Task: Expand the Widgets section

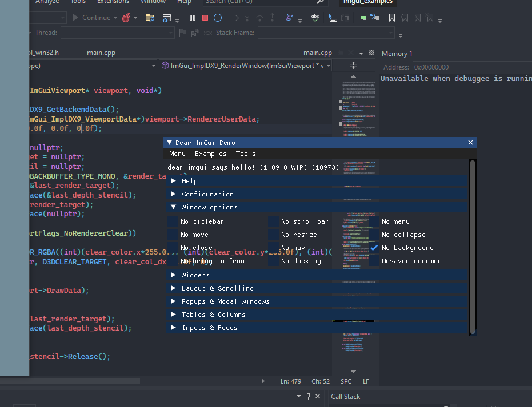Action: coord(173,275)
